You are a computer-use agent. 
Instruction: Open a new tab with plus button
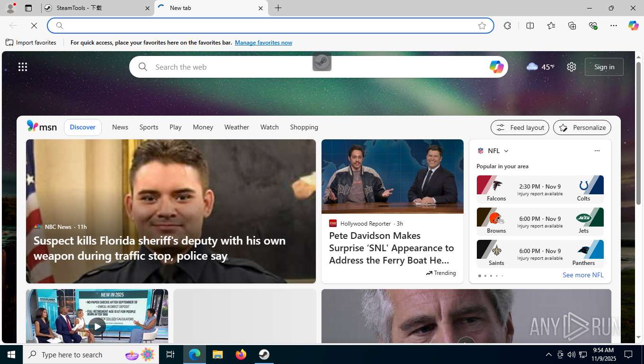pyautogui.click(x=278, y=8)
